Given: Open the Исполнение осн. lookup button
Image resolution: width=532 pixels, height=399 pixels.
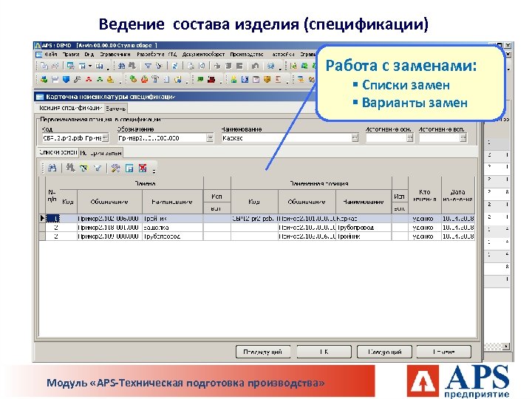Looking at the screenshot, I should (410, 137).
